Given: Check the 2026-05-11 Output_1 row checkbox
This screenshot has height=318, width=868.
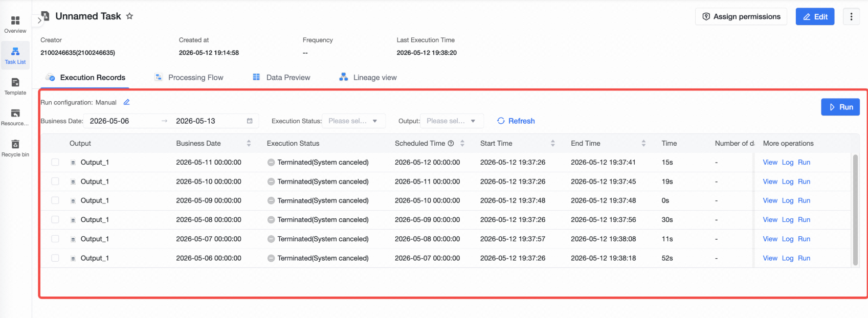Looking at the screenshot, I should tap(55, 162).
